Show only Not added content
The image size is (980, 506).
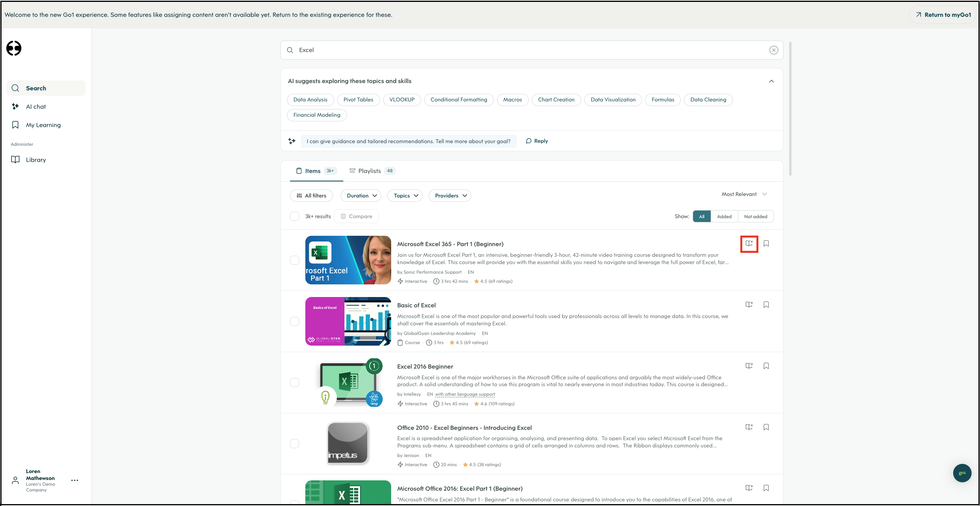[x=755, y=217]
